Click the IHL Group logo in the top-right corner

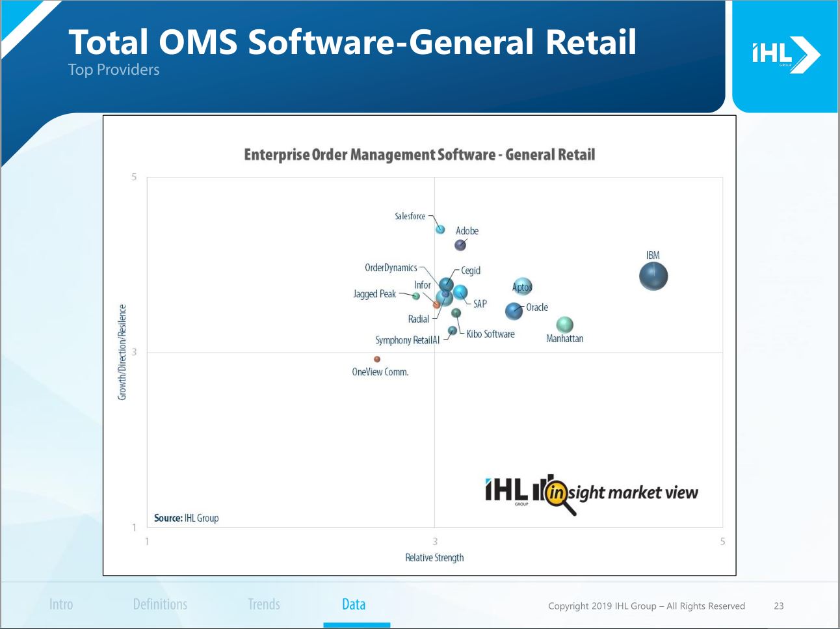(785, 55)
